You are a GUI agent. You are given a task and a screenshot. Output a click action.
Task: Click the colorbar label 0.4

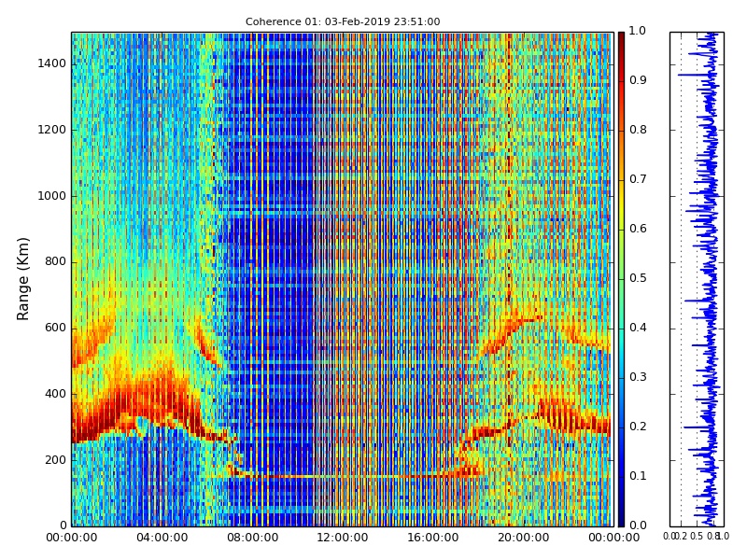[638, 328]
